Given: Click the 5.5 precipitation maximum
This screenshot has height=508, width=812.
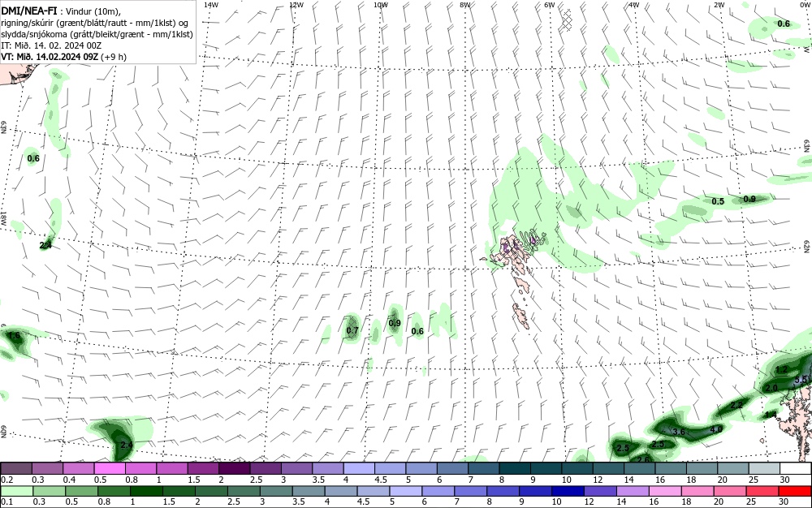Looking at the screenshot, I should 801,379.
